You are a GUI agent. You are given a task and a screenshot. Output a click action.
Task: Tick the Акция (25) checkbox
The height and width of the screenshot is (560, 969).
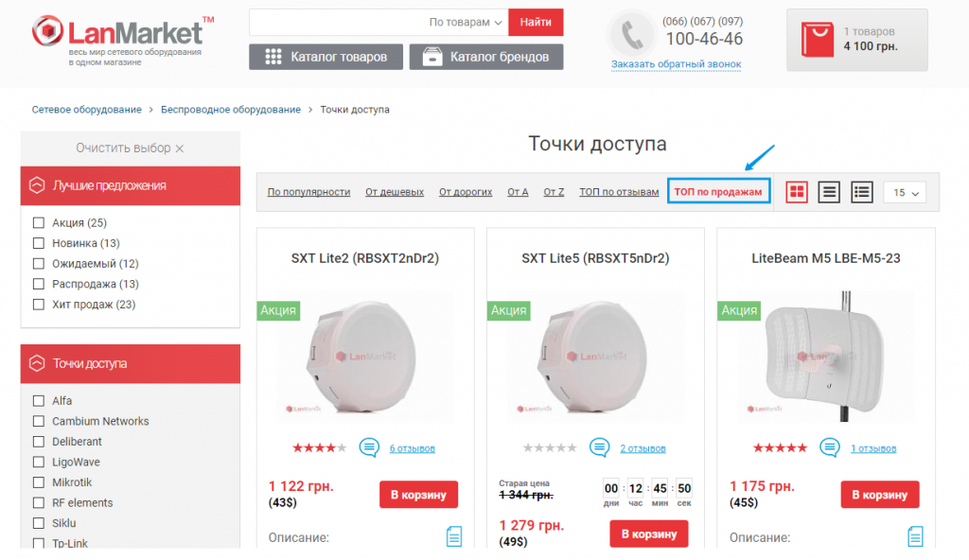(38, 222)
